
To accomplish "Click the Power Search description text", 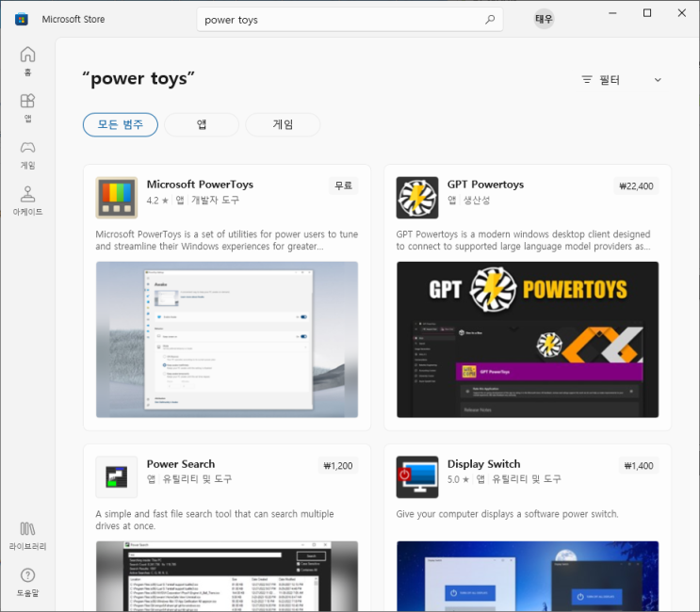I will pyautogui.click(x=215, y=520).
